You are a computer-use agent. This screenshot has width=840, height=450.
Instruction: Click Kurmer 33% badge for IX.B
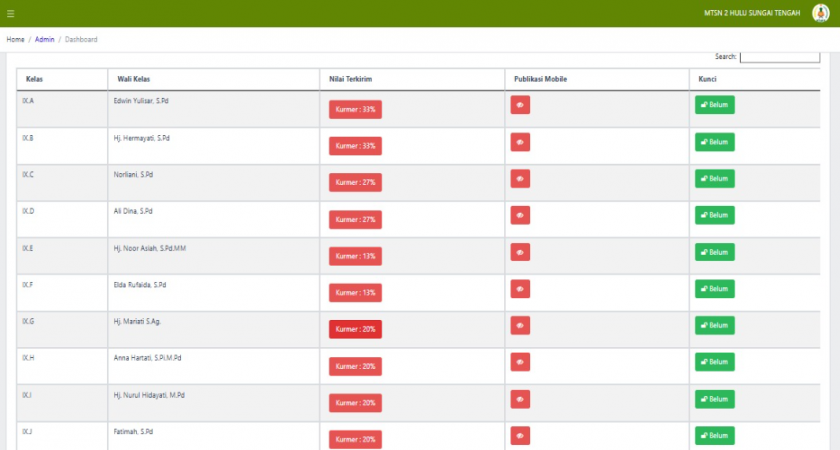coord(355,146)
